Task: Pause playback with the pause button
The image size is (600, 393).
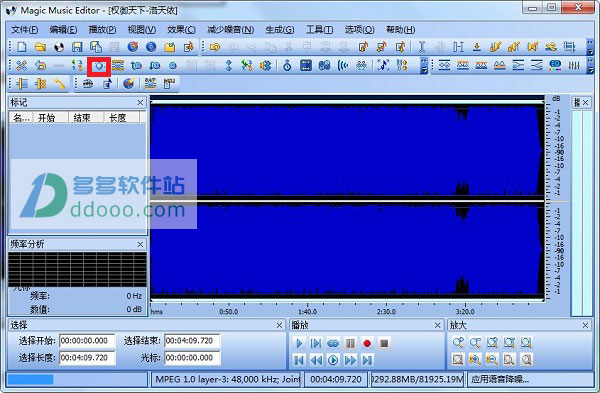Action: tap(350, 343)
